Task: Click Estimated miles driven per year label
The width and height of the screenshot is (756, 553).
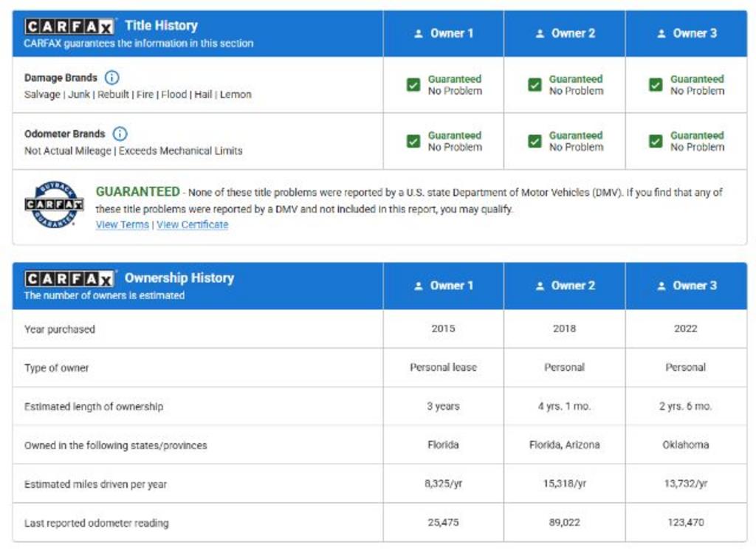Action: tap(95, 484)
